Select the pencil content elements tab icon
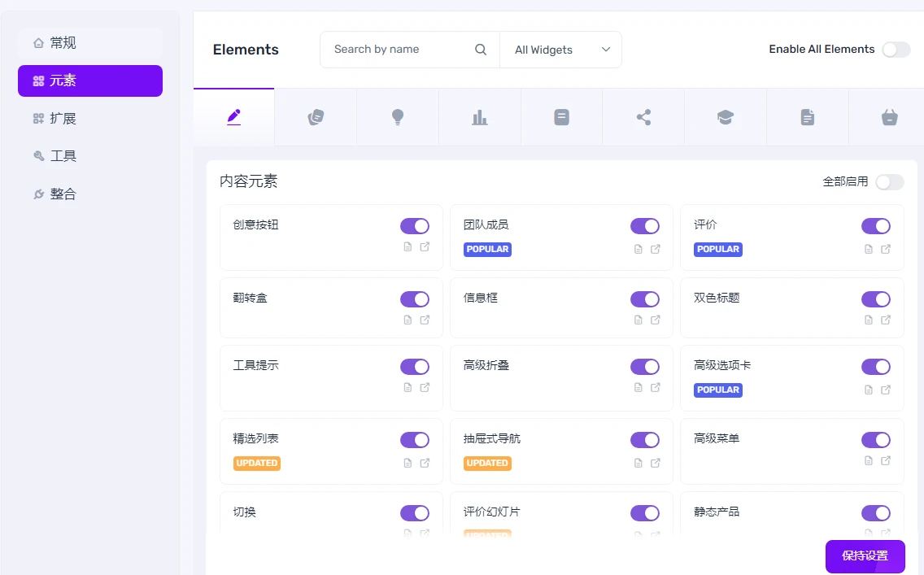924x575 pixels. pos(234,116)
